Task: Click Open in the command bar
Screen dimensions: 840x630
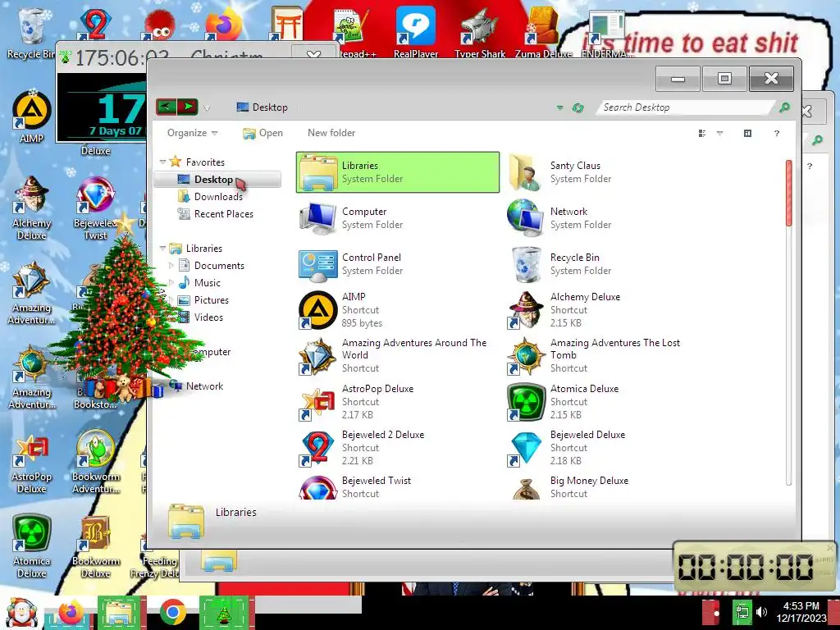Action: (x=263, y=133)
